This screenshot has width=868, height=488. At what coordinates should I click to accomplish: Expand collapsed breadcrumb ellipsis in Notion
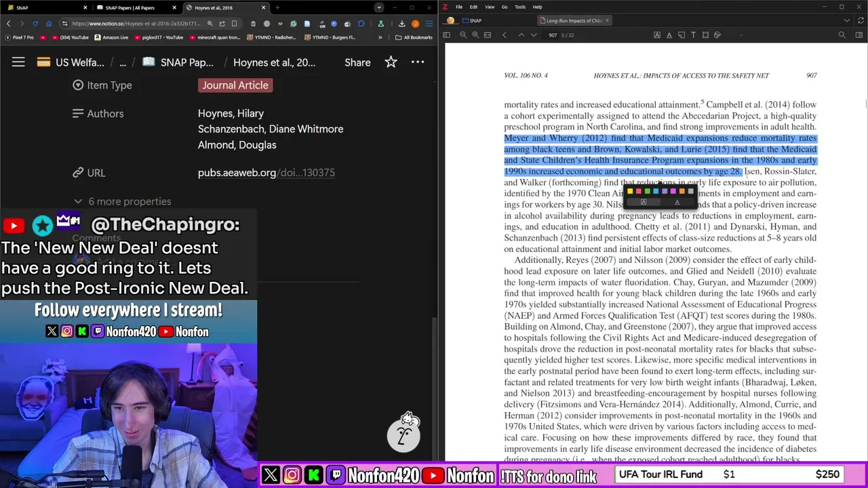123,62
